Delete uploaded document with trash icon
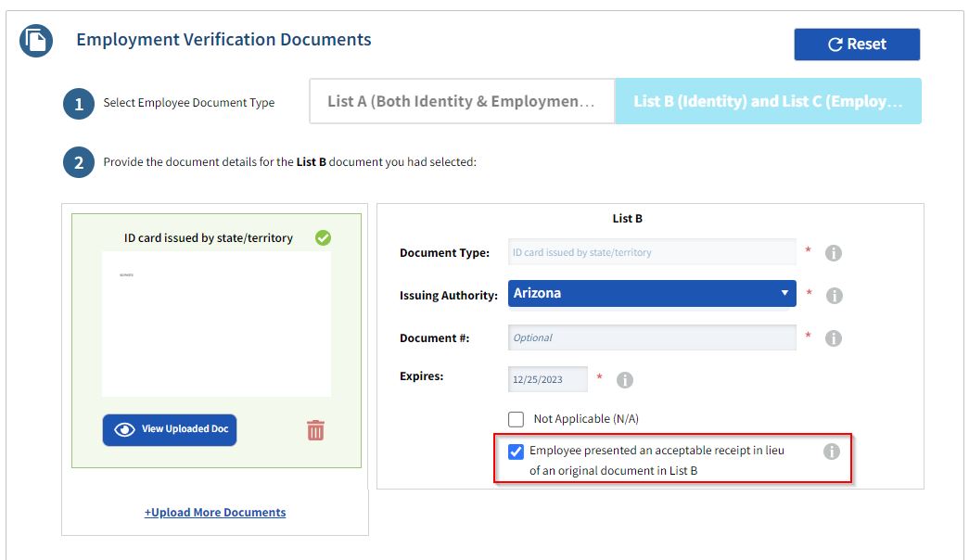Screen dimensions: 969x560 pyautogui.click(x=315, y=430)
